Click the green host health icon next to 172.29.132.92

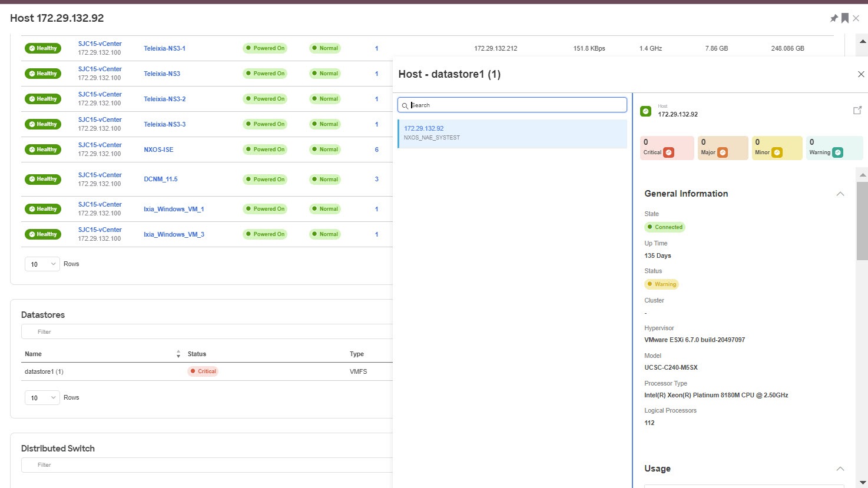[x=645, y=110]
